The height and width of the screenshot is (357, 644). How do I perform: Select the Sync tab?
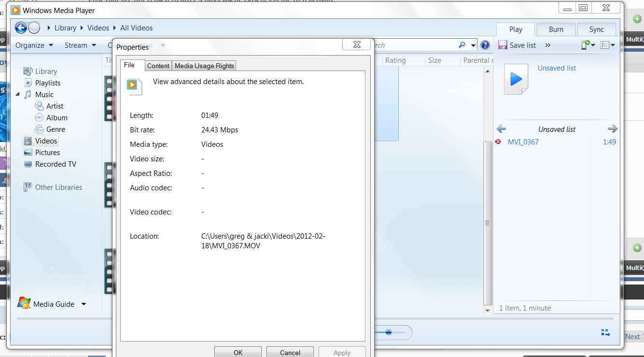point(597,29)
